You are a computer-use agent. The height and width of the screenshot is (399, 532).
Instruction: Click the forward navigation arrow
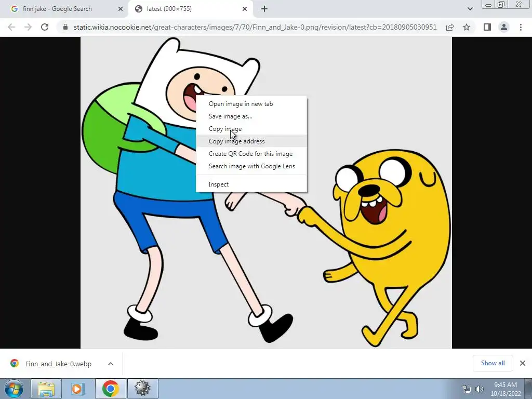28,27
